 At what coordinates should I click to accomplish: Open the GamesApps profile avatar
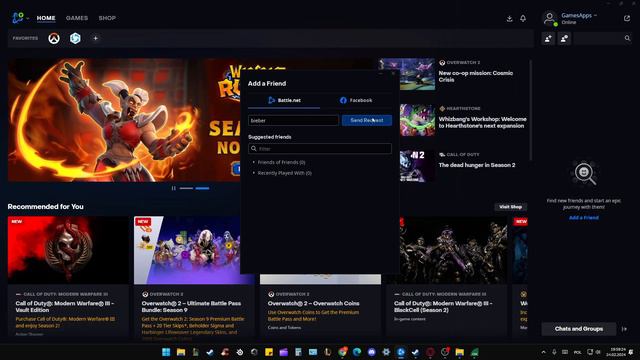(549, 18)
